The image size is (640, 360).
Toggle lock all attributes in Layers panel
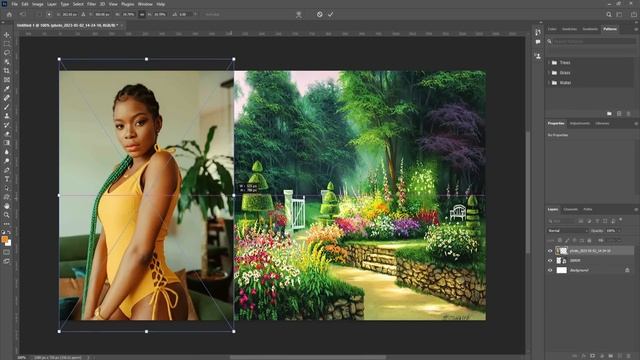click(589, 240)
